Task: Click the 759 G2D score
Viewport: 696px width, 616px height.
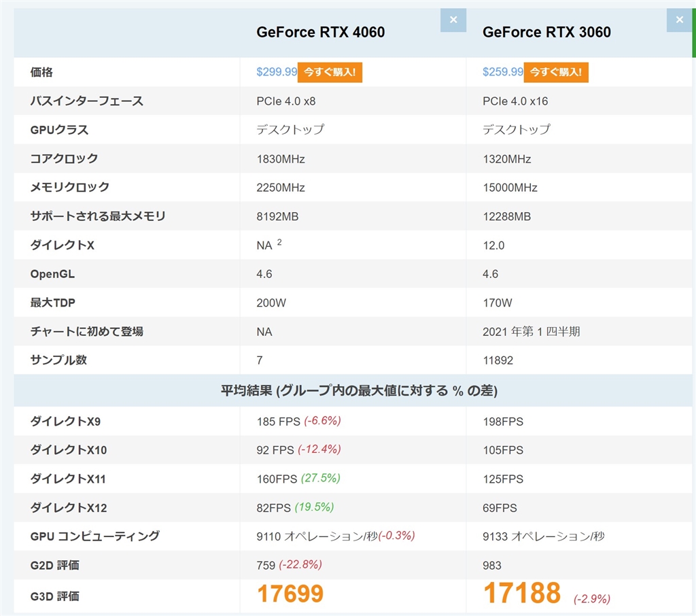Action: tap(266, 566)
